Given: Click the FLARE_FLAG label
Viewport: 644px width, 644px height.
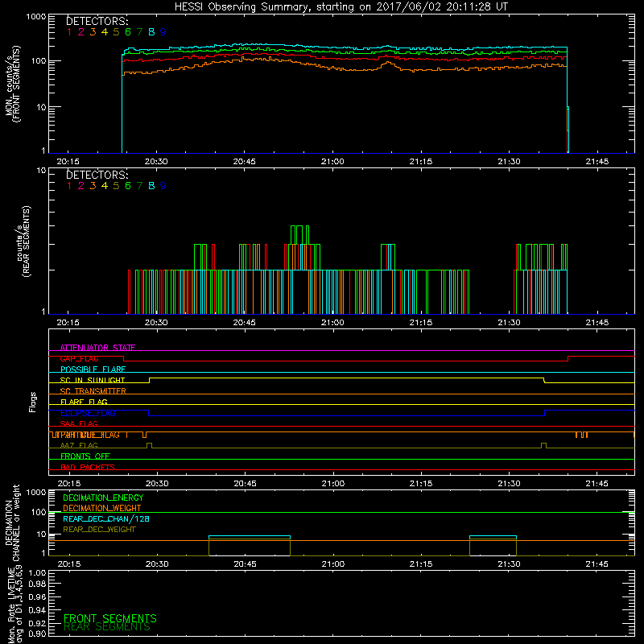Looking at the screenshot, I should (84, 402).
